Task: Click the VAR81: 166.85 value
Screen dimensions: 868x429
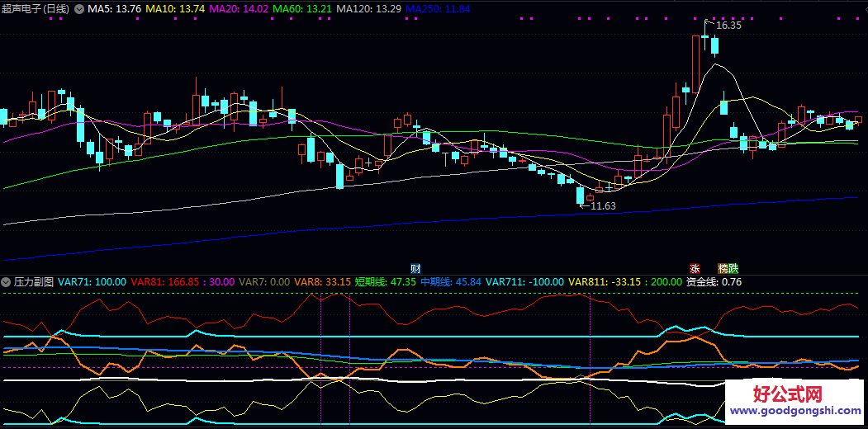Action: 165,282
